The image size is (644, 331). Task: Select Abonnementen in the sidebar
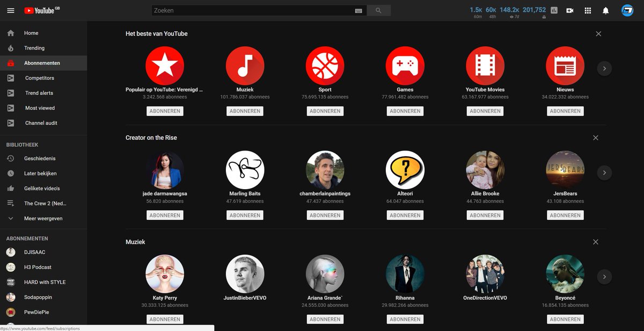pos(43,63)
